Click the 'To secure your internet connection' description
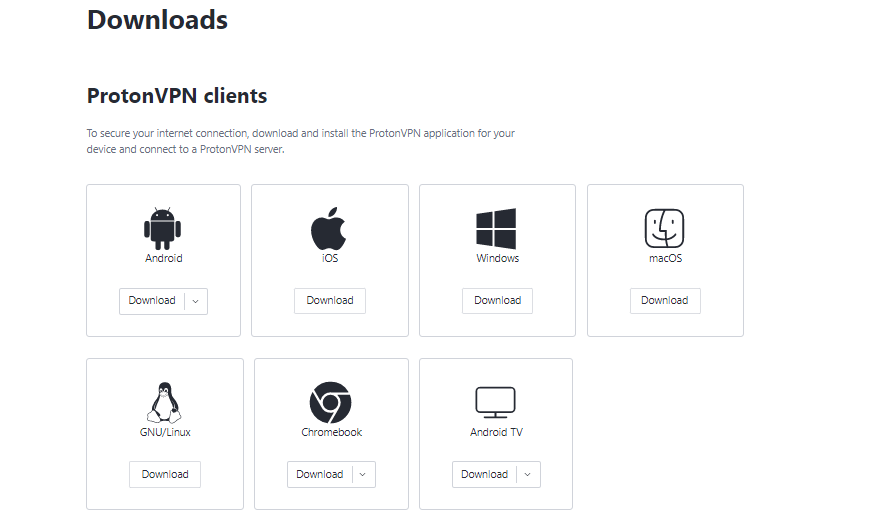The height and width of the screenshot is (517, 874). (300, 141)
